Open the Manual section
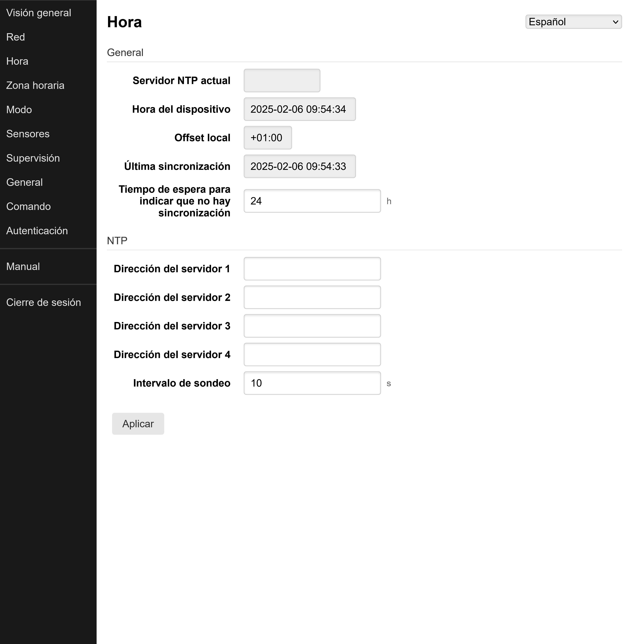This screenshot has height=644, width=644. point(23,266)
